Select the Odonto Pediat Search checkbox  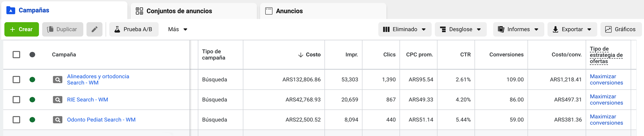tap(17, 120)
